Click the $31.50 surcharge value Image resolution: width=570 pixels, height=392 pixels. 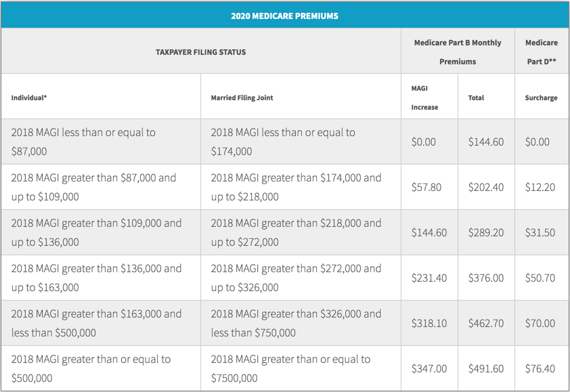pos(541,232)
